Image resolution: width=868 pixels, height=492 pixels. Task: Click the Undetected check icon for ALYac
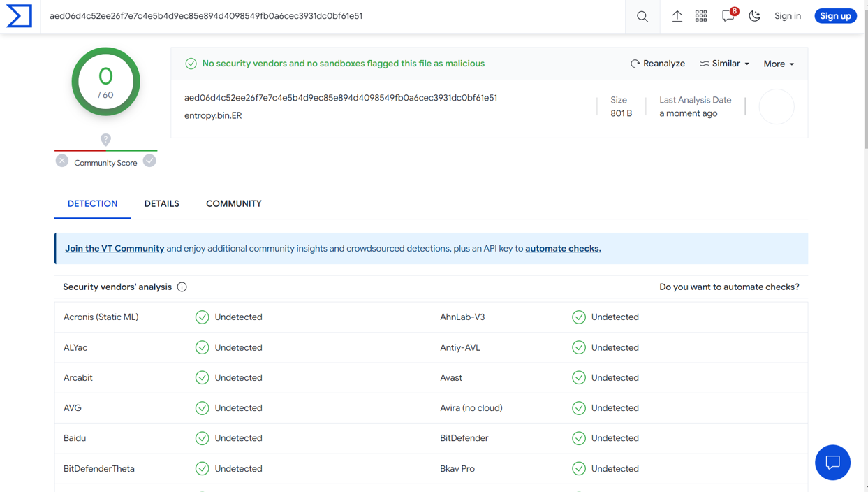click(202, 347)
